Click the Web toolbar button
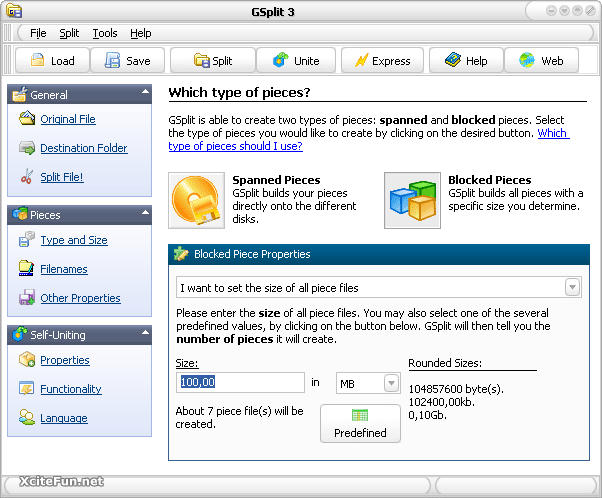Image resolution: width=602 pixels, height=498 pixels. (x=541, y=60)
